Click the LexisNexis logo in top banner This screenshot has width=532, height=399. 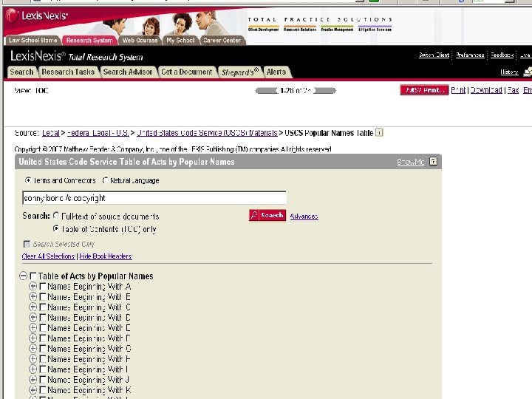coord(37,16)
